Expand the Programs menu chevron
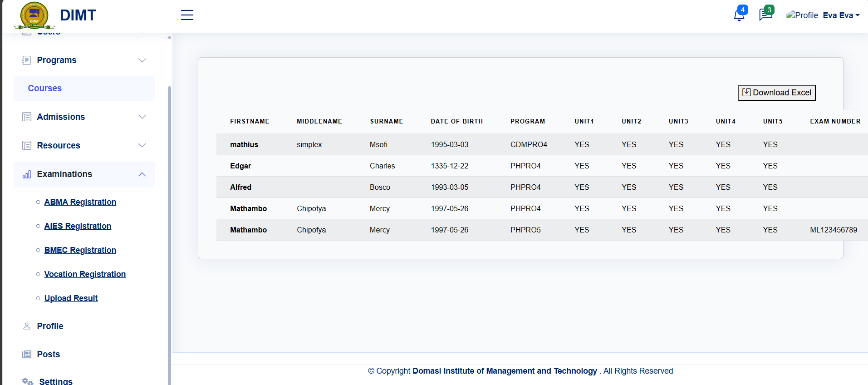 142,60
